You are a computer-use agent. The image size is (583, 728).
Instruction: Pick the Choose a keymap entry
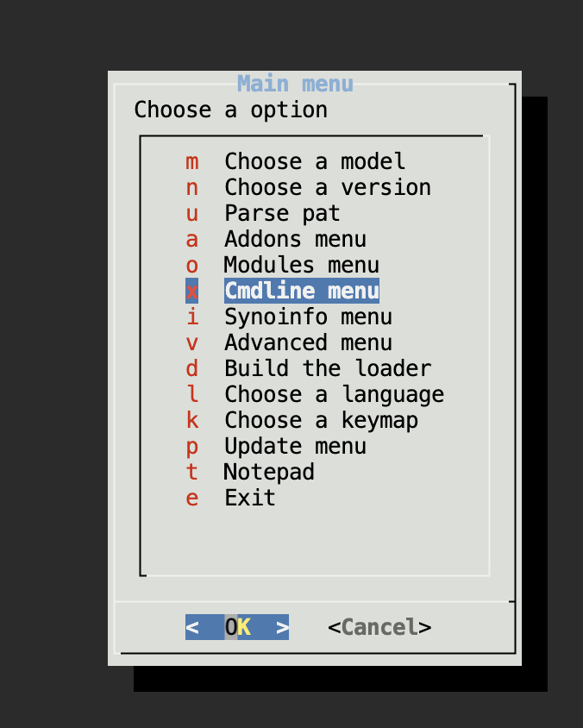click(x=321, y=421)
